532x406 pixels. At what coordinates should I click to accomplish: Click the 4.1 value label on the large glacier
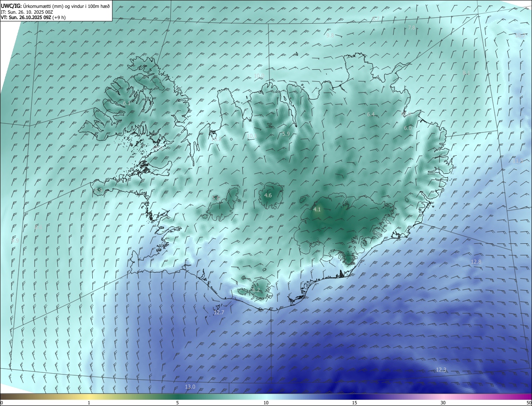[x=317, y=209]
